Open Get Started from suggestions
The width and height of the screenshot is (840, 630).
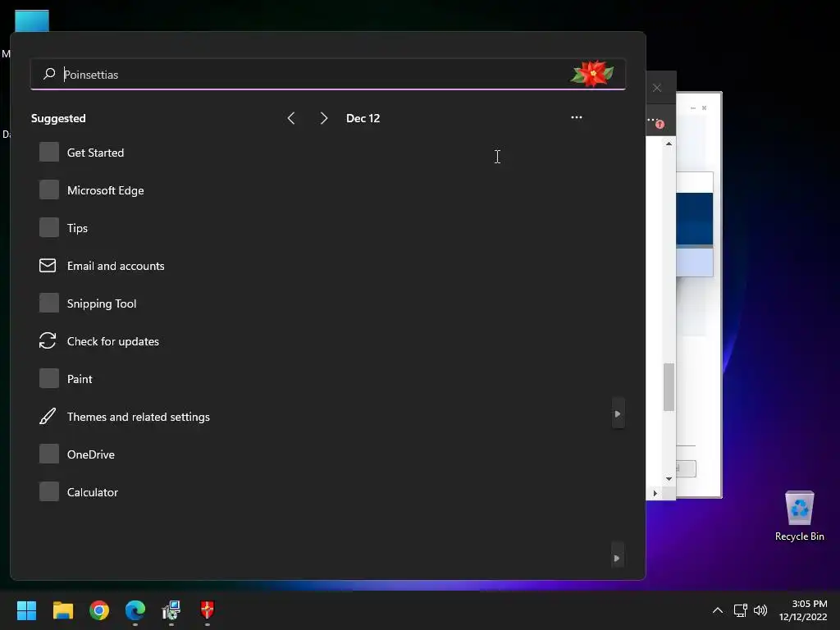coord(95,153)
